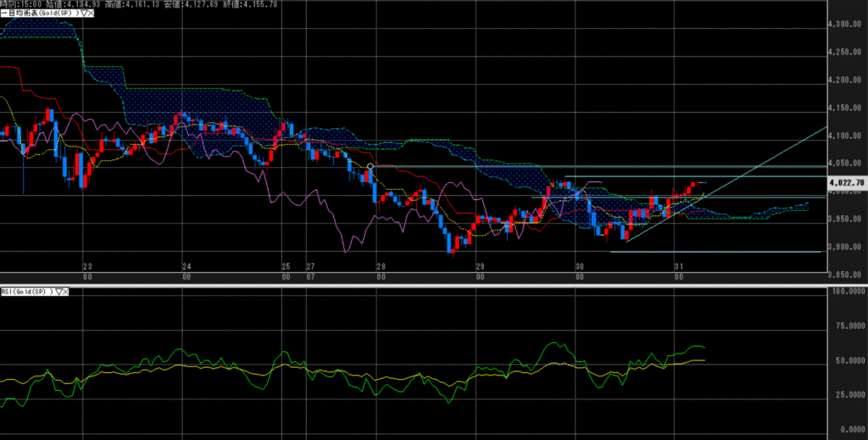Open the RSI panel dropdown arrow
This screenshot has height=440, width=868.
(57, 292)
